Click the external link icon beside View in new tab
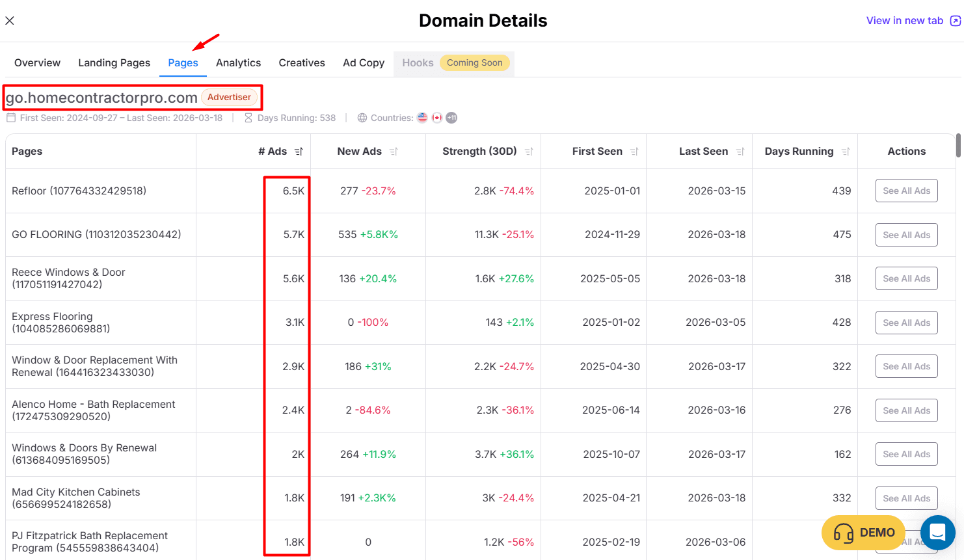The width and height of the screenshot is (964, 560). click(x=956, y=21)
